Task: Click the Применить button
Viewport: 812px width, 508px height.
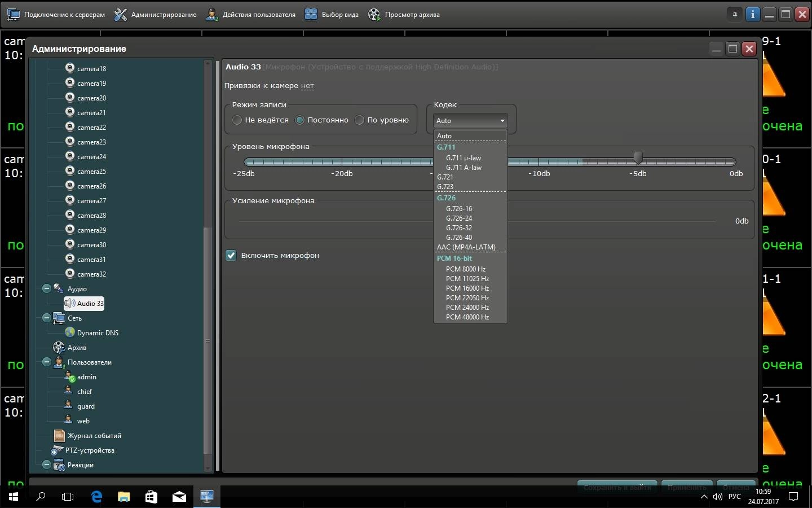Action: pos(687,487)
